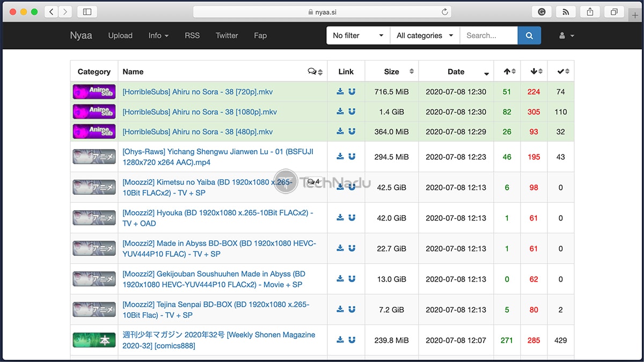Go back in Safari history
This screenshot has height=362, width=644.
pyautogui.click(x=51, y=12)
